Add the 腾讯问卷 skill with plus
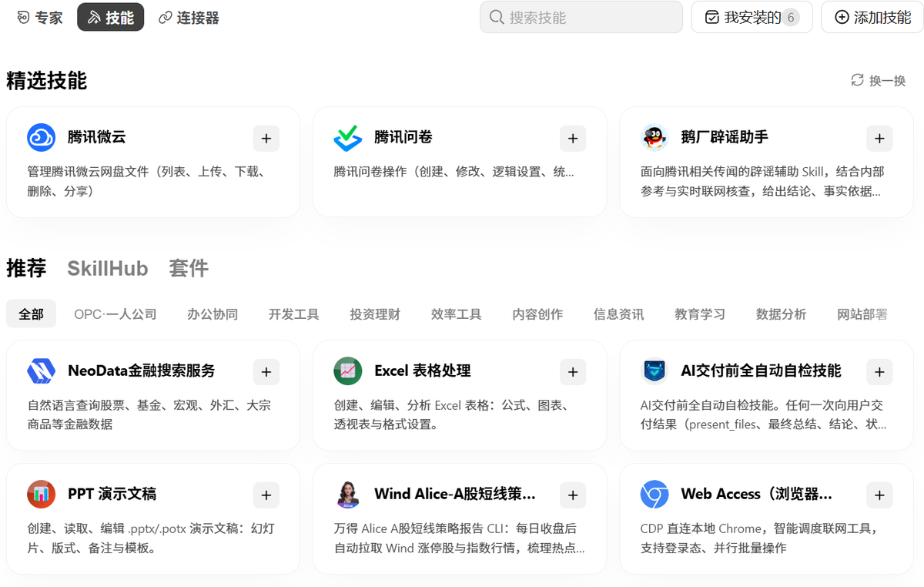This screenshot has height=587, width=924. coord(573,139)
